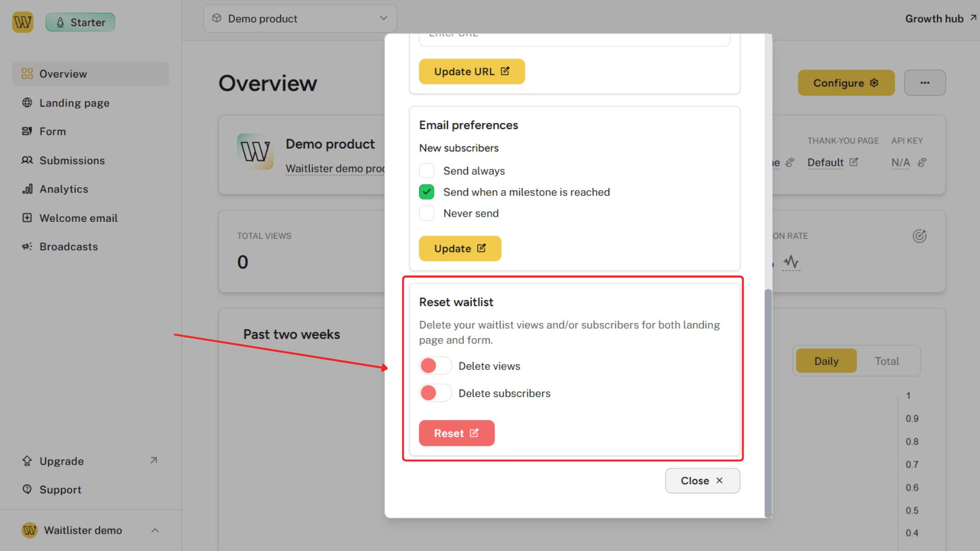
Task: Open Analytics in the sidebar
Action: tap(90, 189)
